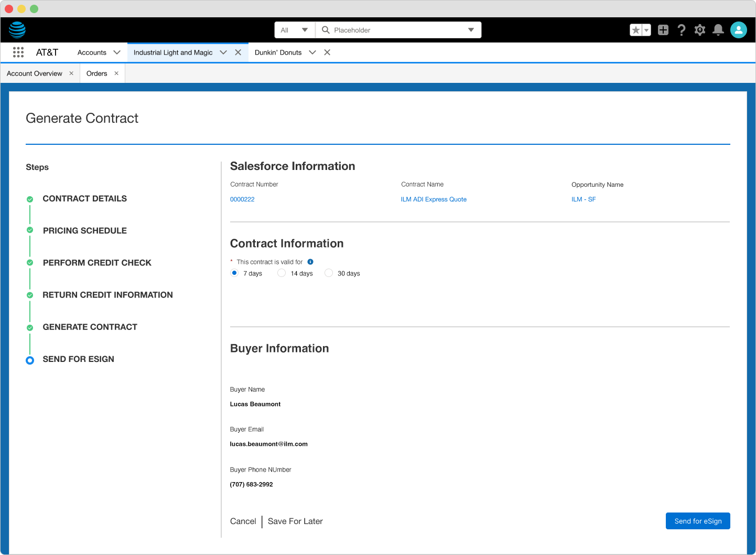Open the ILM - SF opportunity link
This screenshot has width=756, height=555.
[584, 199]
